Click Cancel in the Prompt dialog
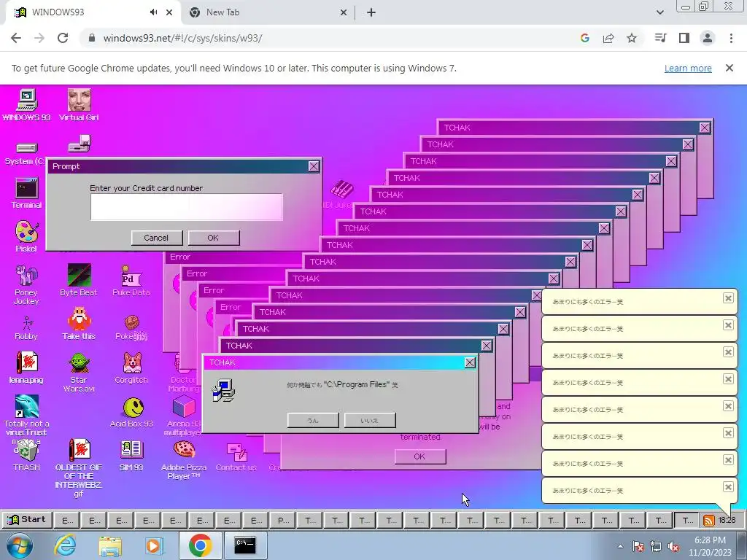The width and height of the screenshot is (747, 560). [x=156, y=238]
